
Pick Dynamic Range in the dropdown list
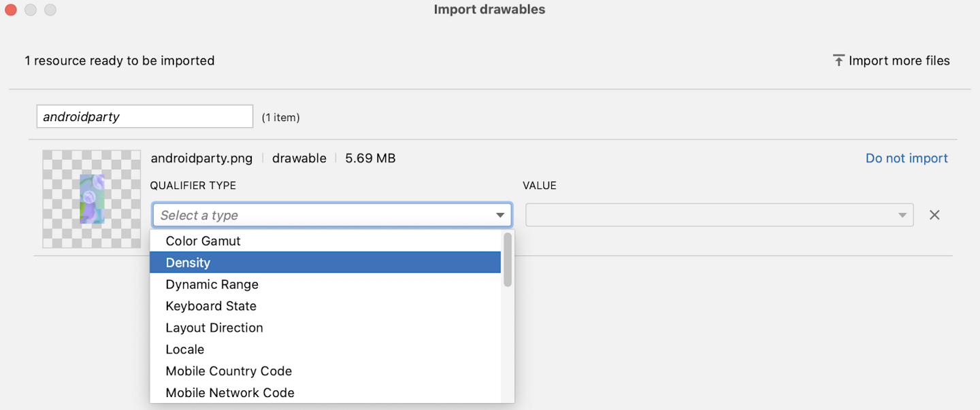[212, 284]
